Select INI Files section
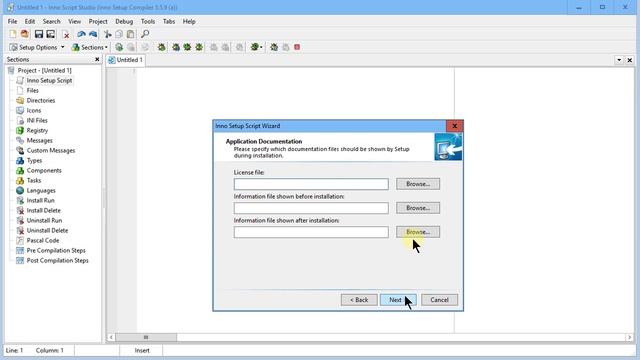This screenshot has width=640, height=360. point(37,120)
